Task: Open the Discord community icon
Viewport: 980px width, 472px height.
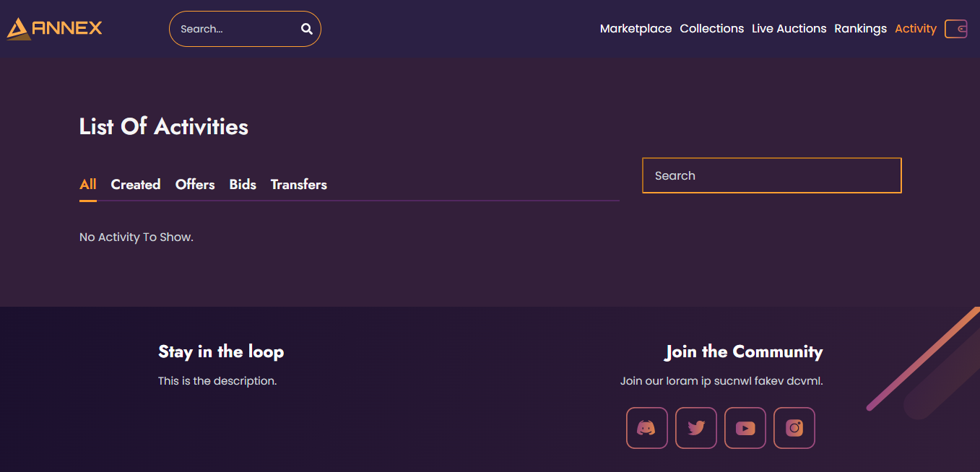Action: pyautogui.click(x=646, y=428)
